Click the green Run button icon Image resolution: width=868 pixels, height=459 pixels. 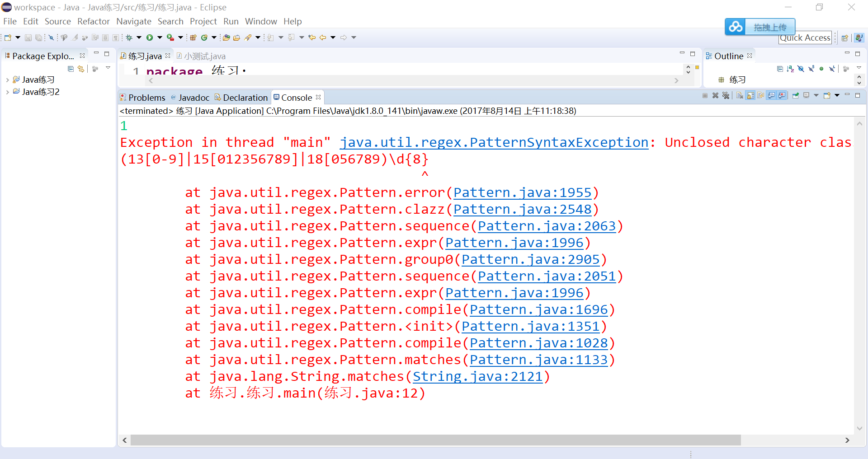click(150, 37)
